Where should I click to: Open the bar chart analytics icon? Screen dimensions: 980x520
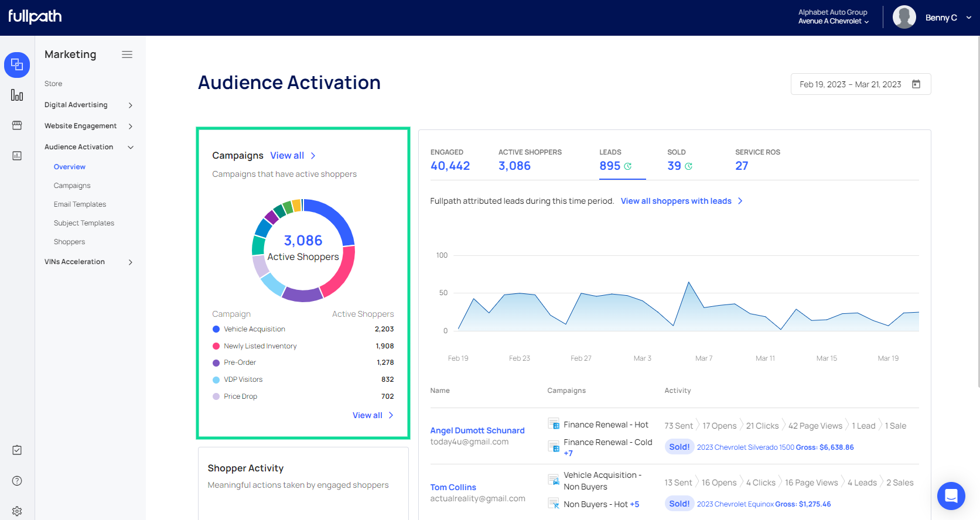17,95
